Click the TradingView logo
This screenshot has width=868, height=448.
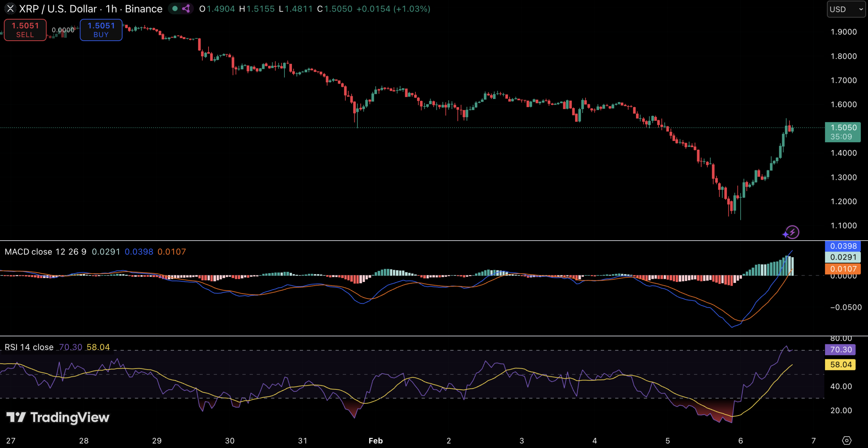pyautogui.click(x=58, y=417)
